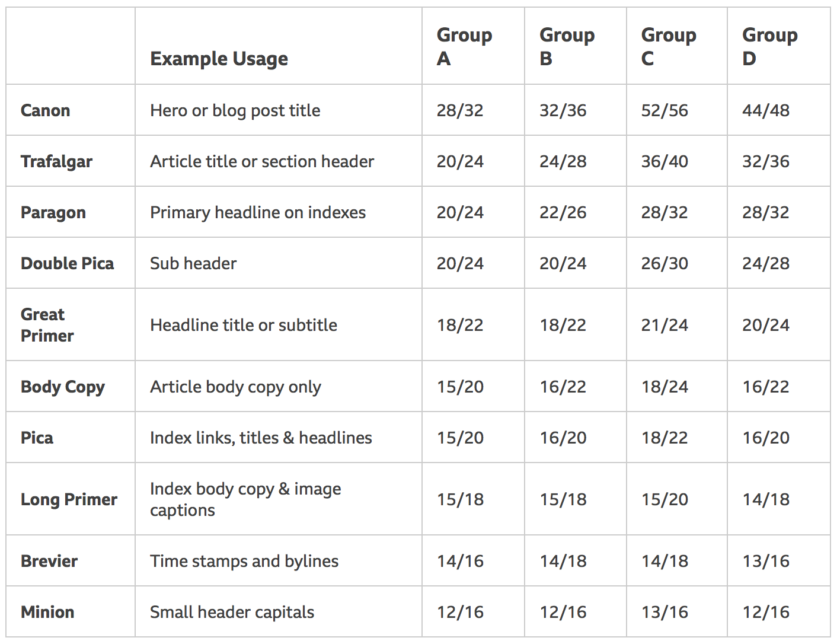
Task: Select the Great Primer row label
Action: pos(47,325)
